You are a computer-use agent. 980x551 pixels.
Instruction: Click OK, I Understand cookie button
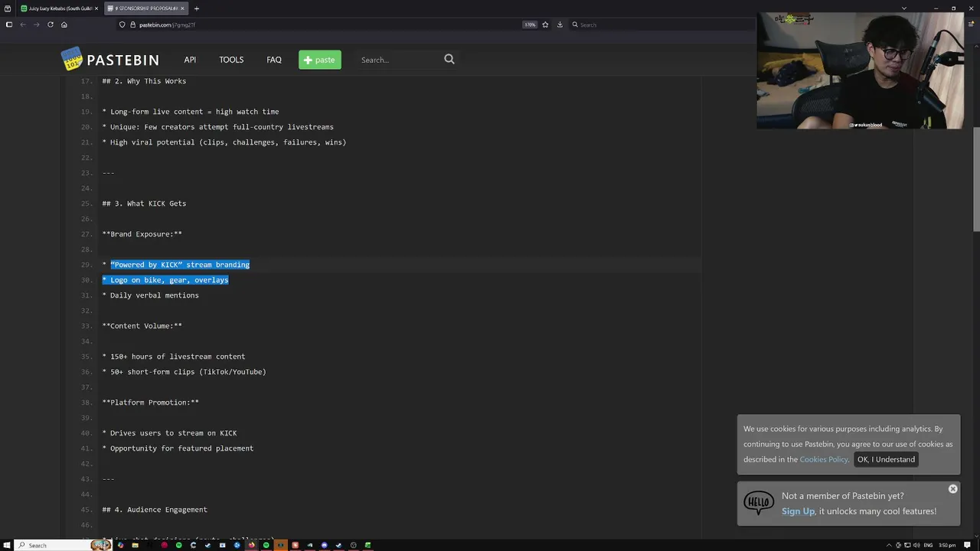pyautogui.click(x=886, y=459)
